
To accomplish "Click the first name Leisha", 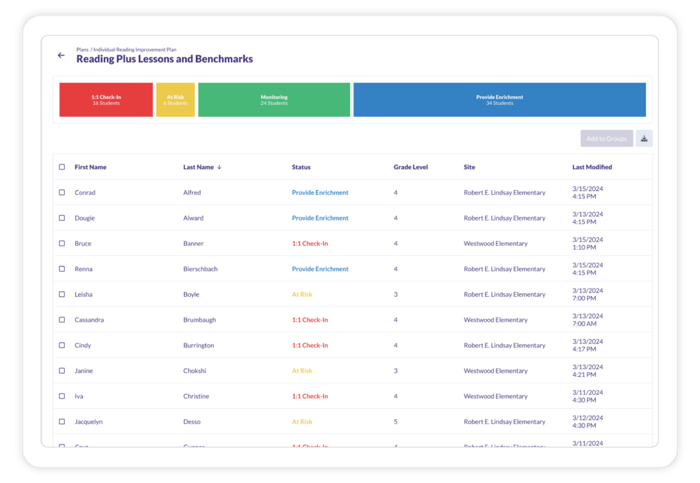I will click(83, 294).
